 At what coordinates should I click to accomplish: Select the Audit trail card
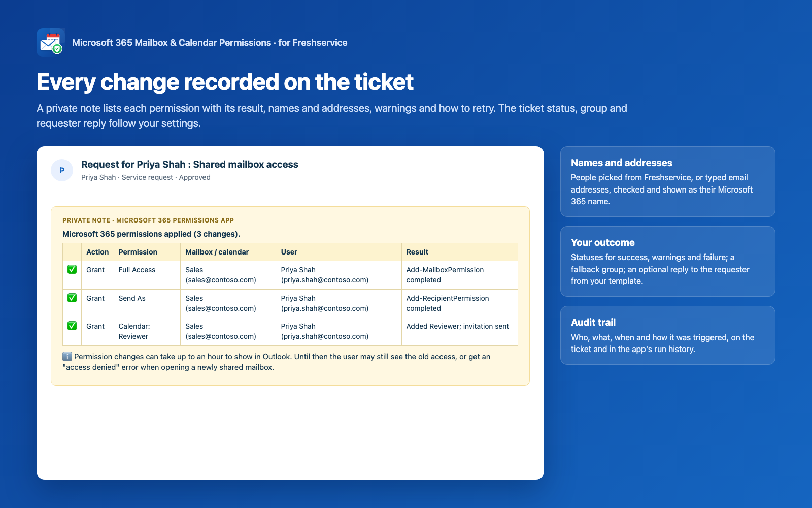667,335
